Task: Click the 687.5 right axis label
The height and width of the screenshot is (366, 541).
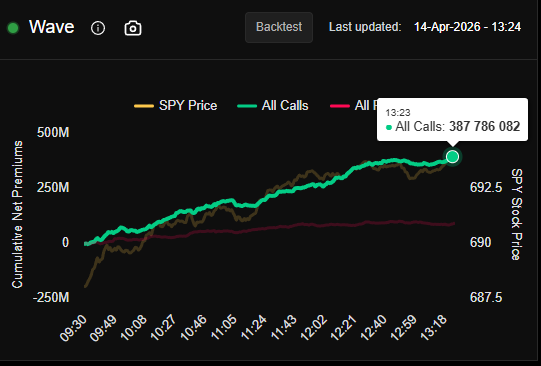Action: coord(486,297)
